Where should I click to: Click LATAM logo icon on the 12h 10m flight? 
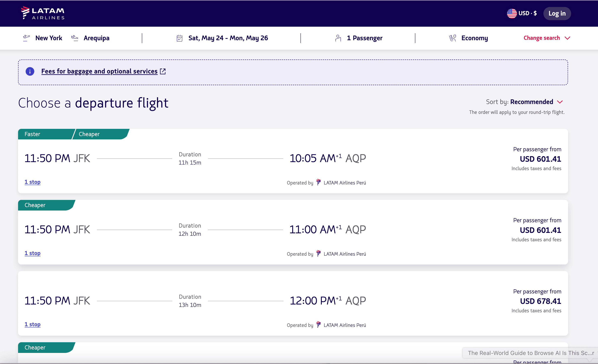[x=318, y=253]
